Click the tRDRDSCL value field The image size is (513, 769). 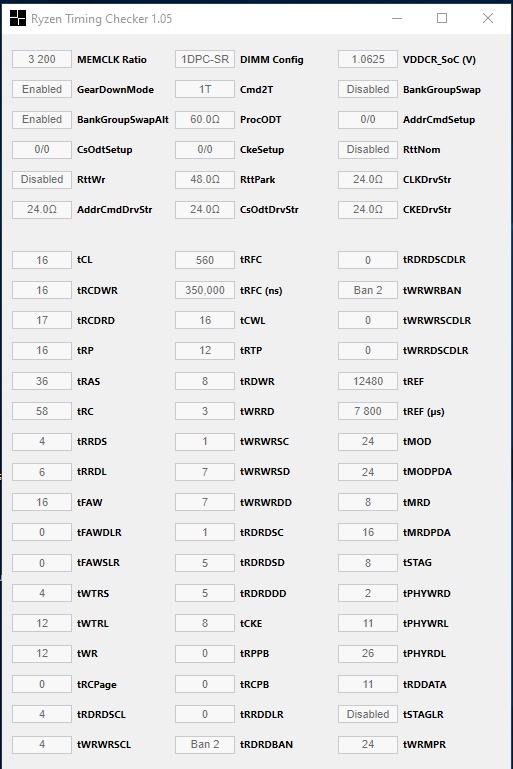coord(42,714)
